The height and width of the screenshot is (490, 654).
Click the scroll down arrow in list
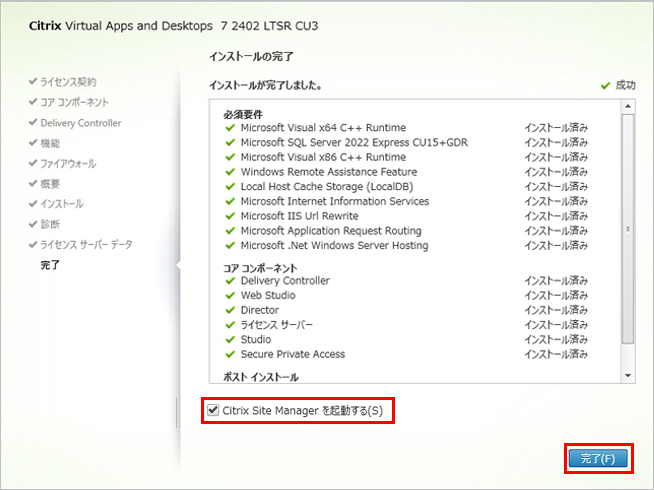(x=628, y=375)
